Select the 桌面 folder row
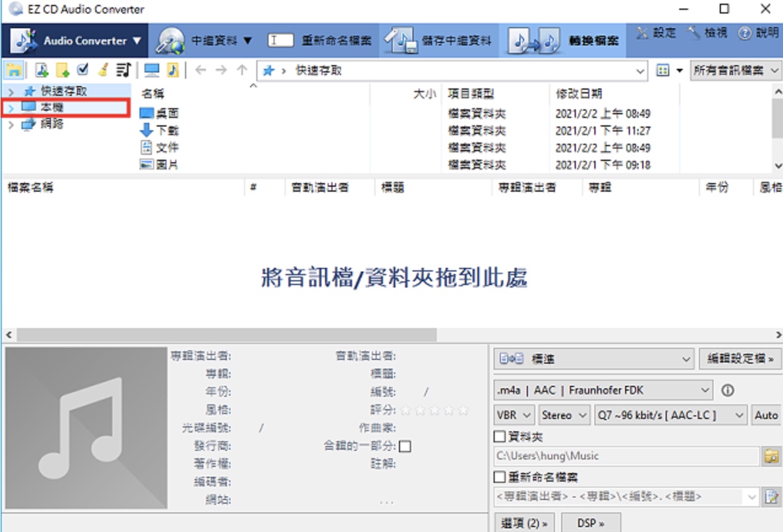 [x=160, y=114]
